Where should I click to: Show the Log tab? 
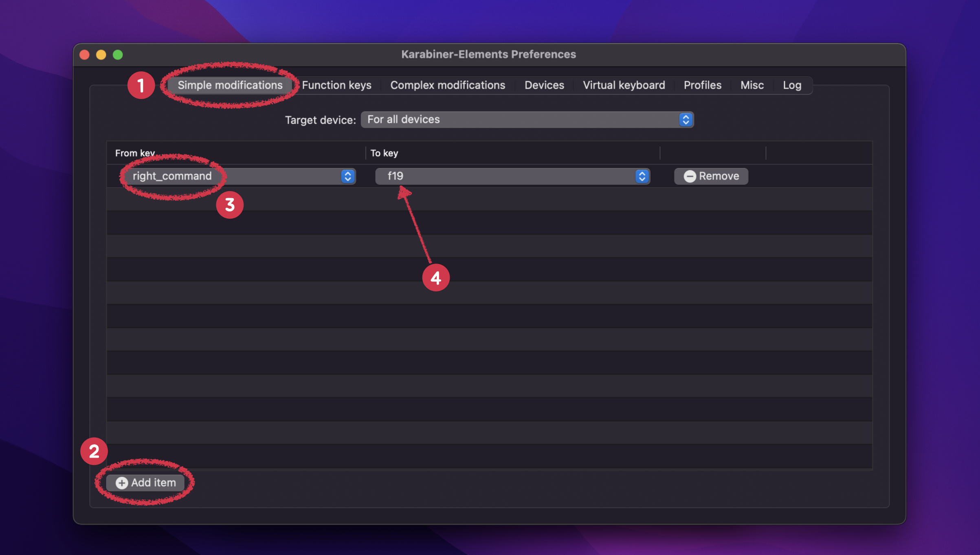click(792, 85)
